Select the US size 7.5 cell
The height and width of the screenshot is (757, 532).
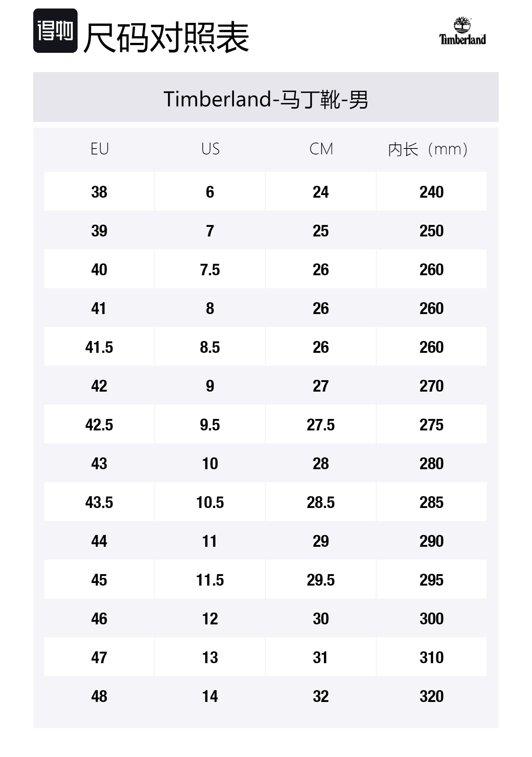[210, 270]
